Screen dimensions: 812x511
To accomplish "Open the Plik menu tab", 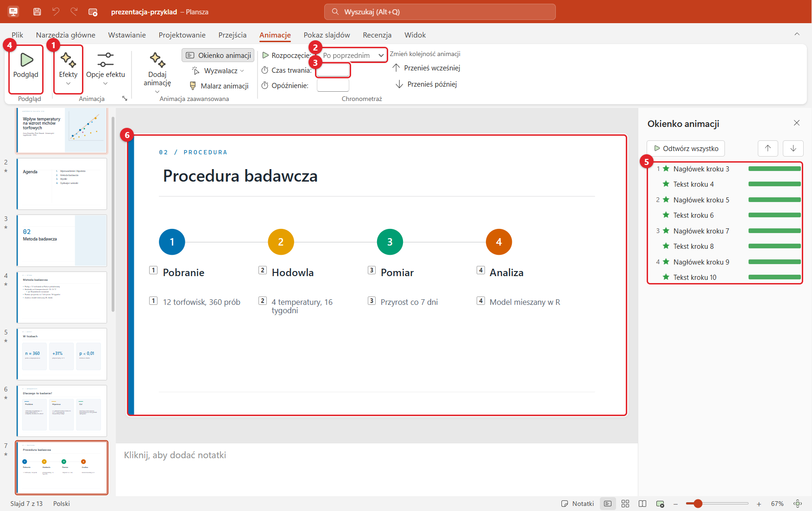I will 17,35.
